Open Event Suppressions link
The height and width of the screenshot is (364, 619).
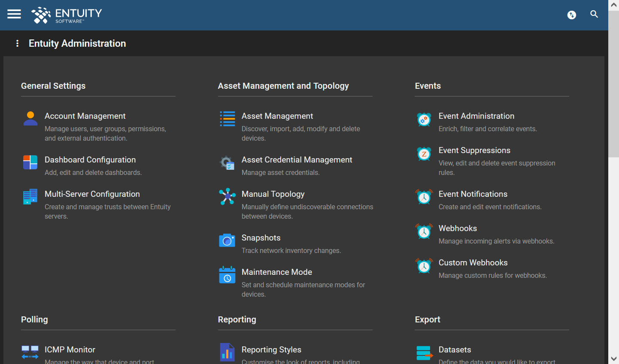click(474, 150)
